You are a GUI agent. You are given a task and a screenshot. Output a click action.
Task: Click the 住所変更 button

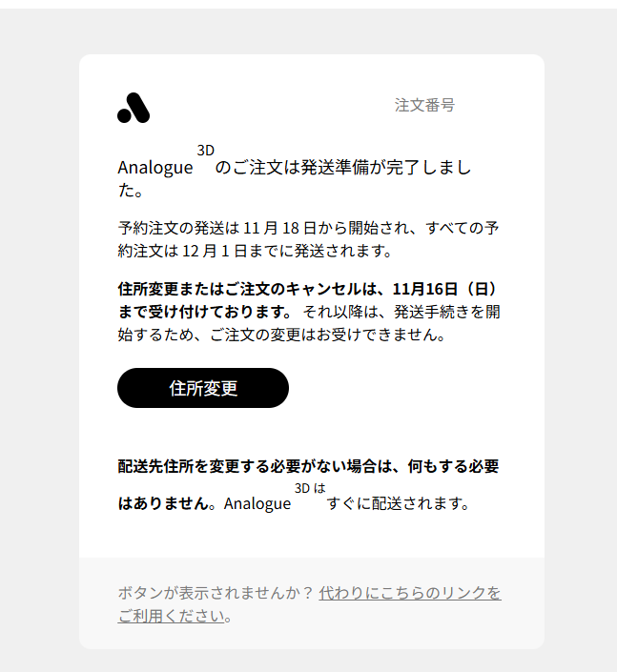203,388
